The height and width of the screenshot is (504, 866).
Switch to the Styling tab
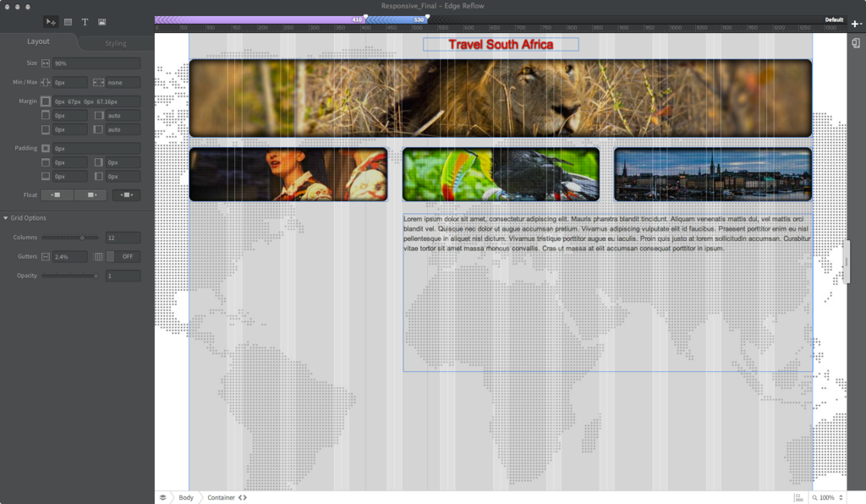pyautogui.click(x=115, y=43)
